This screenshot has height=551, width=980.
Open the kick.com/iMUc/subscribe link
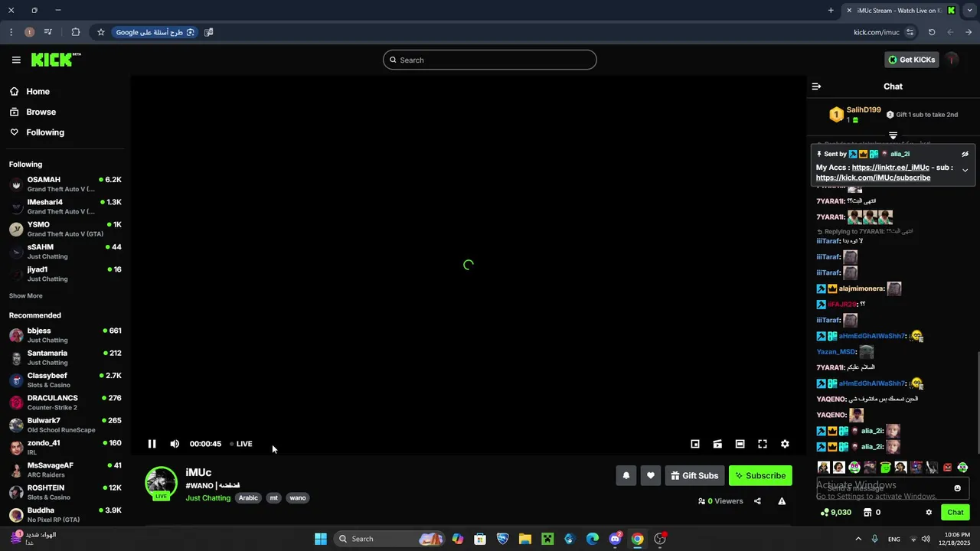pos(873,178)
